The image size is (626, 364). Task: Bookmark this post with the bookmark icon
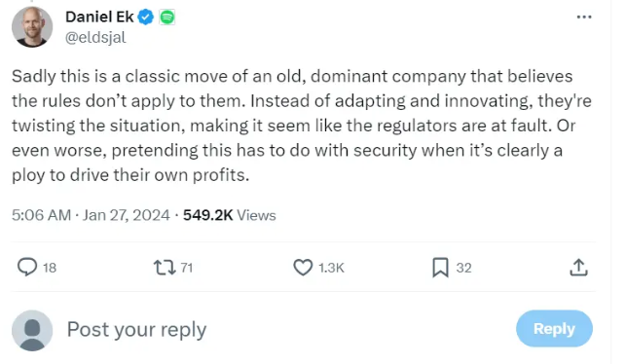[440, 268]
